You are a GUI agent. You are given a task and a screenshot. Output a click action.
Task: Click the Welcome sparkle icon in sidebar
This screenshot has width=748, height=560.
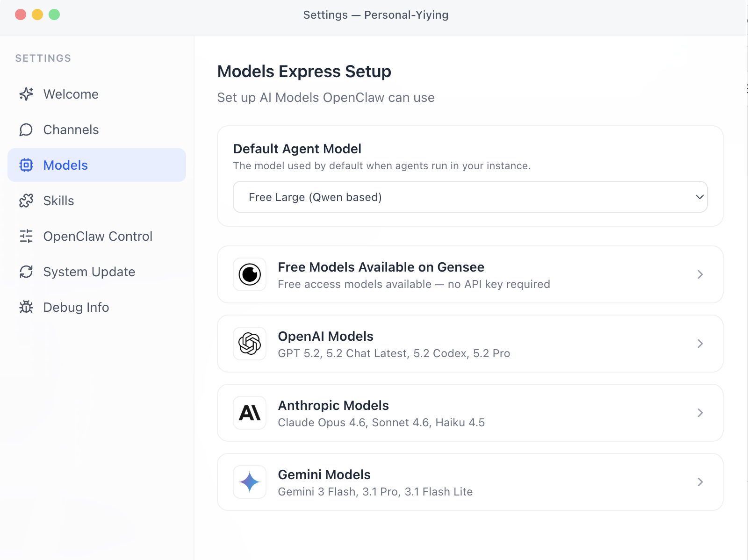[x=26, y=94]
